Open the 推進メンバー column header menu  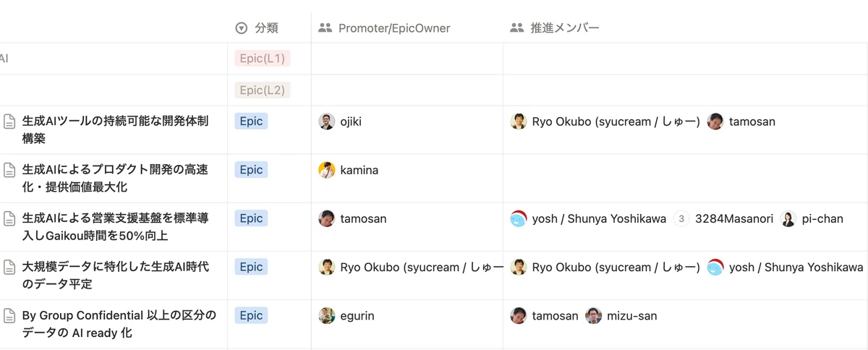coord(685,28)
